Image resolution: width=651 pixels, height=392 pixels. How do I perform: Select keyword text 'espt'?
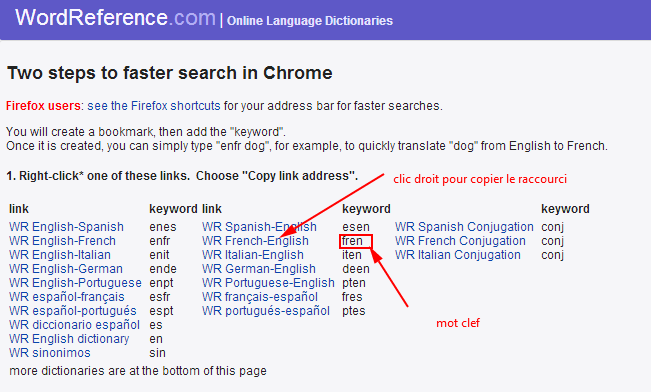point(162,311)
